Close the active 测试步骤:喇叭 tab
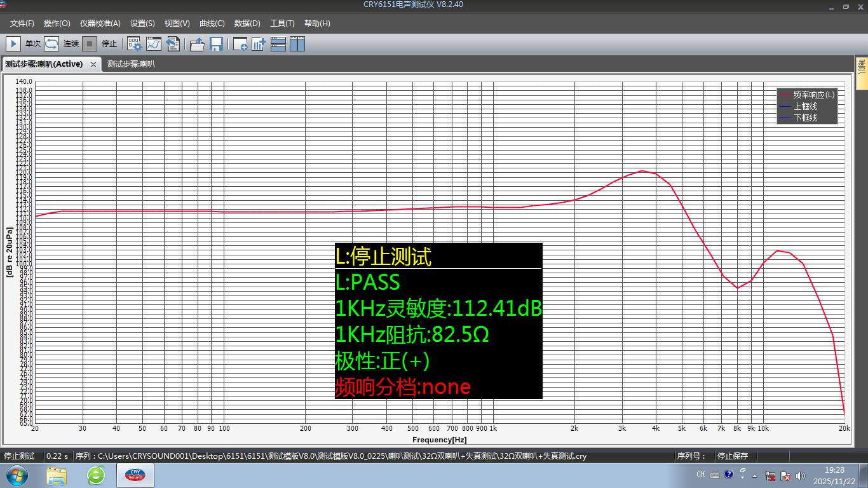The width and height of the screenshot is (868, 488). (x=93, y=64)
